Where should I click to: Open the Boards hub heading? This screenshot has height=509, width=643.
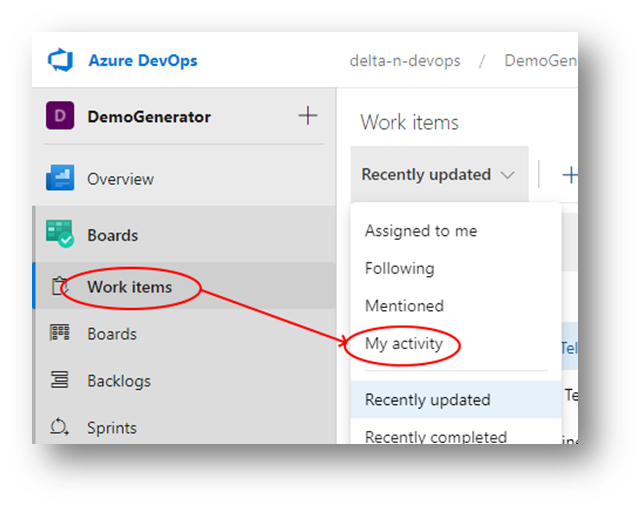(x=113, y=235)
